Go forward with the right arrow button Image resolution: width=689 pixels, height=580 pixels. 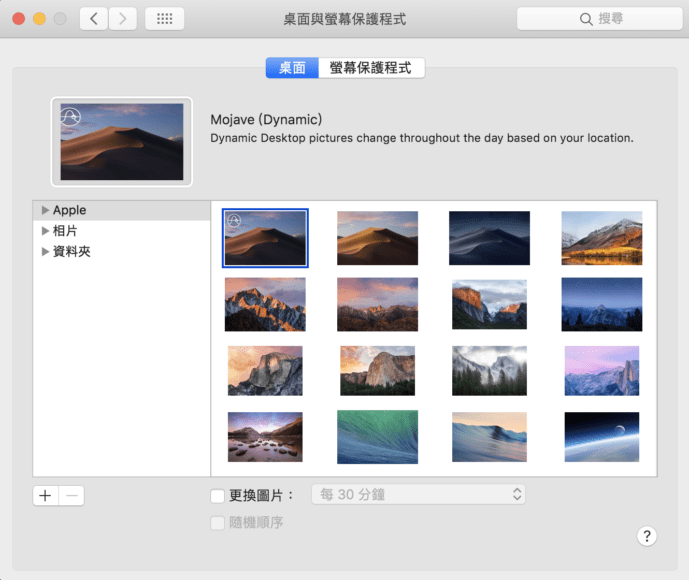[x=123, y=18]
